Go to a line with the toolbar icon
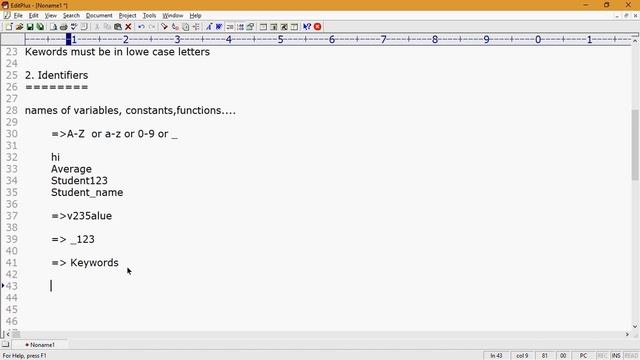Image resolution: width=640 pixels, height=360 pixels. [x=196, y=27]
